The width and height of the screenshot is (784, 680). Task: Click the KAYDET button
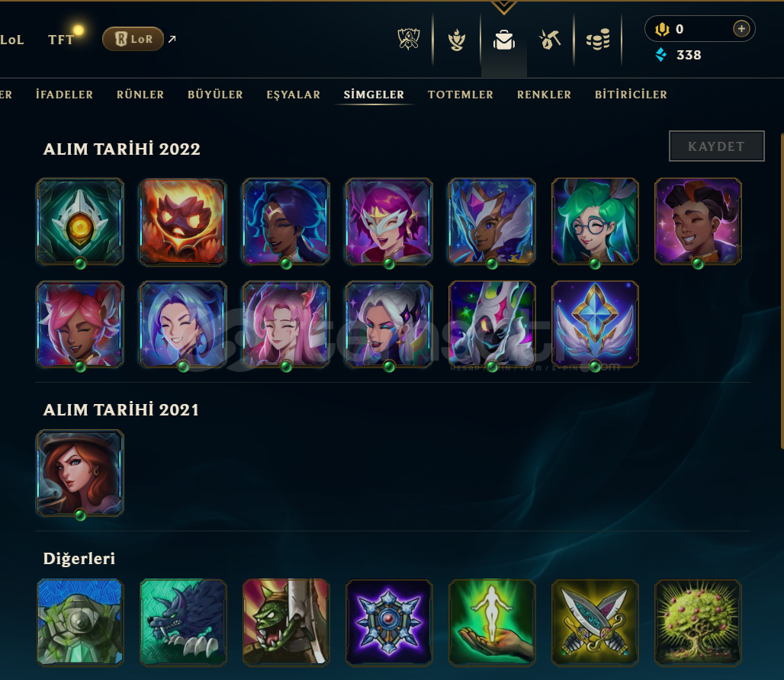tap(716, 146)
